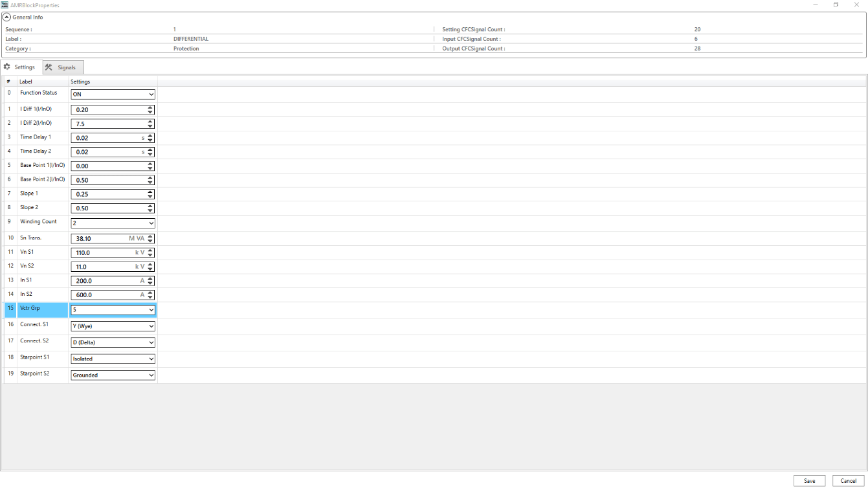This screenshot has width=868, height=490.
Task: Click the Vn S1 voltage input field
Action: pos(104,253)
